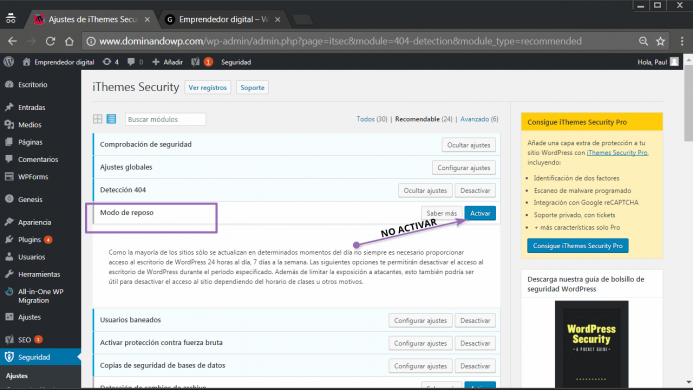Viewport: 693px width, 390px height.
Task: Select Seguridad in sidebar
Action: 40,357
